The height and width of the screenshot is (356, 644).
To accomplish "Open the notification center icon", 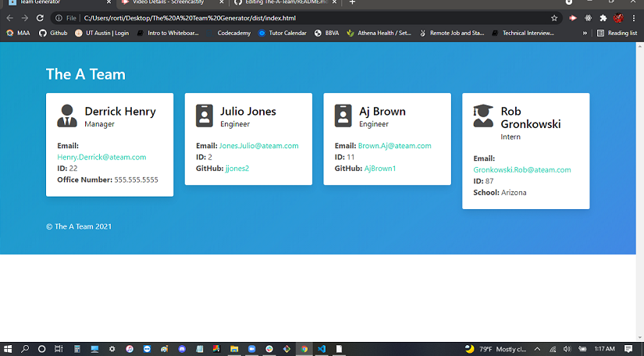I will pyautogui.click(x=628, y=349).
